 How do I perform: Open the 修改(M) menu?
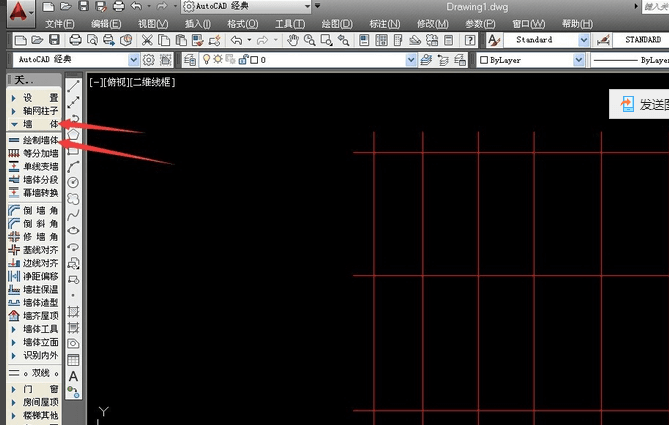point(433,24)
